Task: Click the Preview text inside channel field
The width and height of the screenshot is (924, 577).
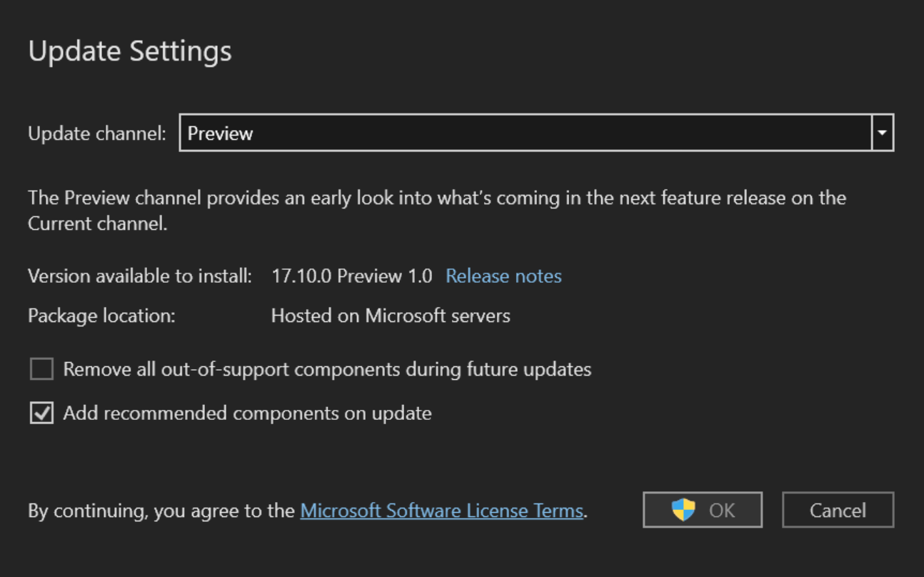Action: pos(221,134)
